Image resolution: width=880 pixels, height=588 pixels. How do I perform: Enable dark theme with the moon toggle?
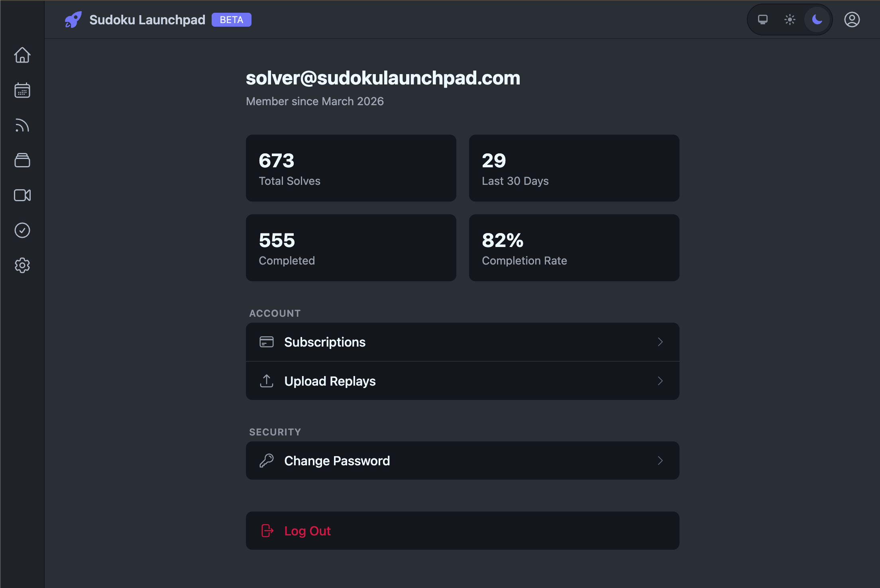(817, 19)
